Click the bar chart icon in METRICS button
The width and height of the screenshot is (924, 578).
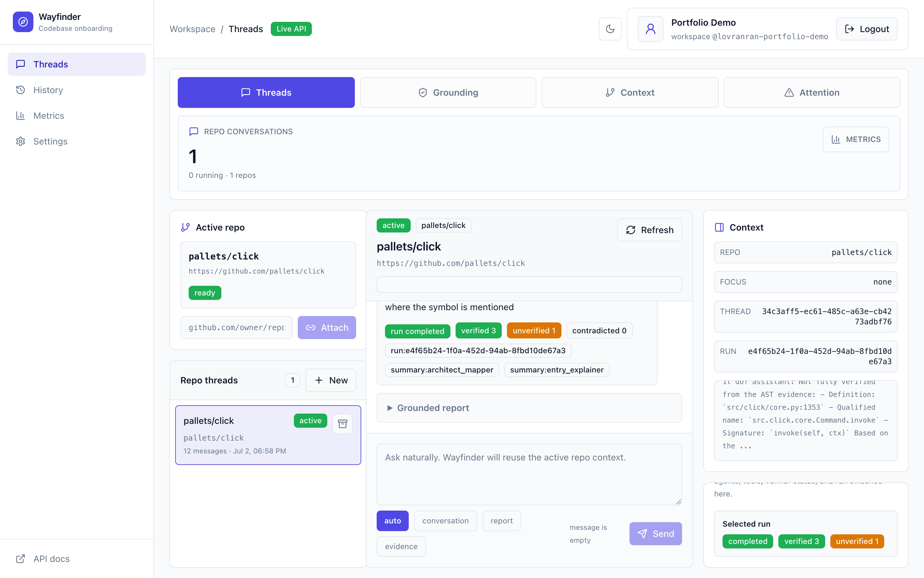tap(836, 140)
